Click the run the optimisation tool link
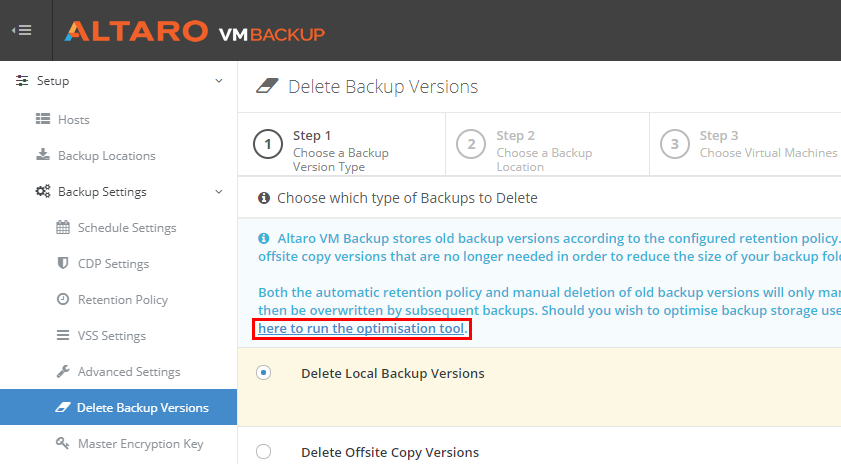This screenshot has width=841, height=464. [x=362, y=328]
